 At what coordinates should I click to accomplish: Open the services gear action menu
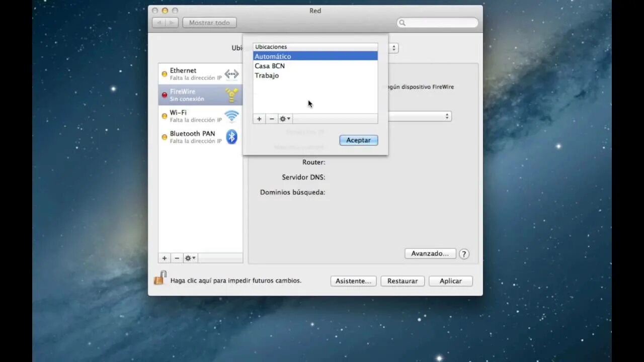pos(190,258)
